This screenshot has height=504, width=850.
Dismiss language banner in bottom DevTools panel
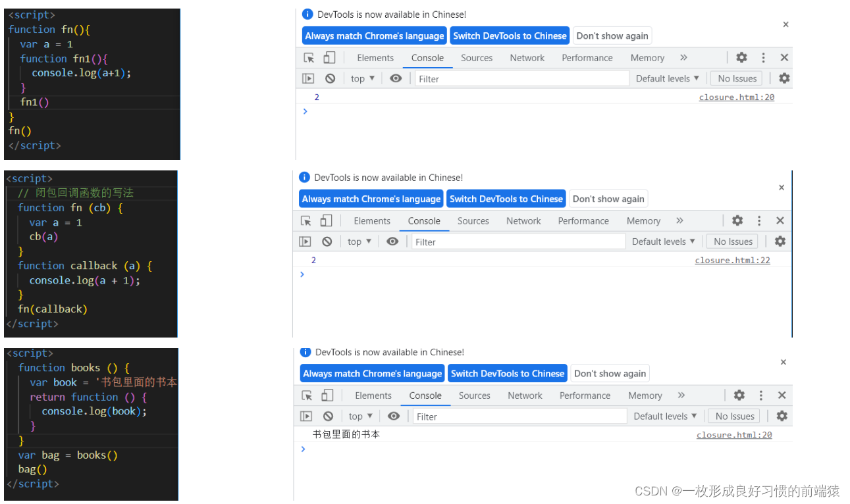click(x=784, y=362)
